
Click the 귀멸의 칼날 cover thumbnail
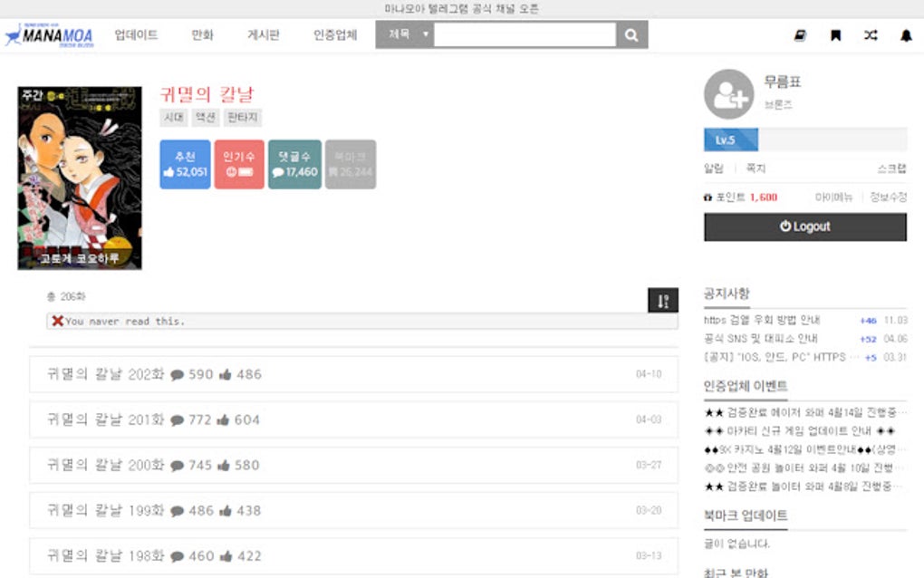[x=80, y=178]
